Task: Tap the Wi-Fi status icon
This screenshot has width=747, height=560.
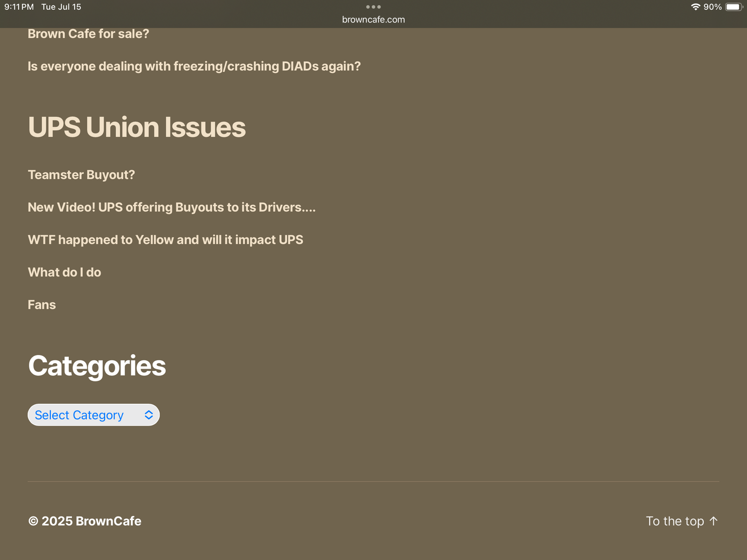Action: click(696, 7)
